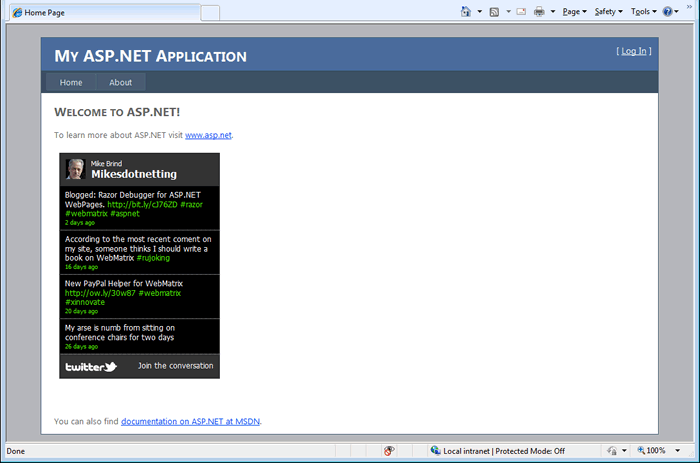Click the protected mode lock icon

(612, 450)
